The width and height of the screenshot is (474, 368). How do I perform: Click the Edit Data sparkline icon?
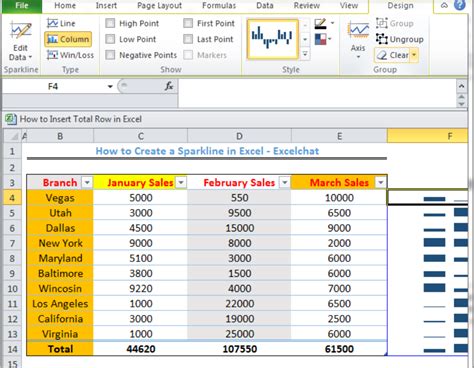tap(20, 31)
